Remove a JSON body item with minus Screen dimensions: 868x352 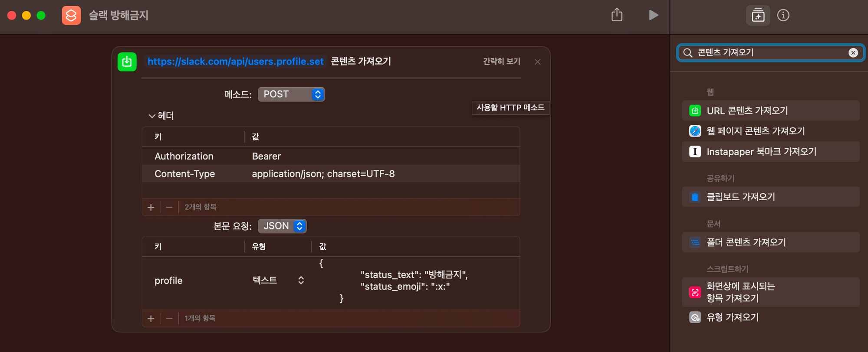[x=169, y=319]
